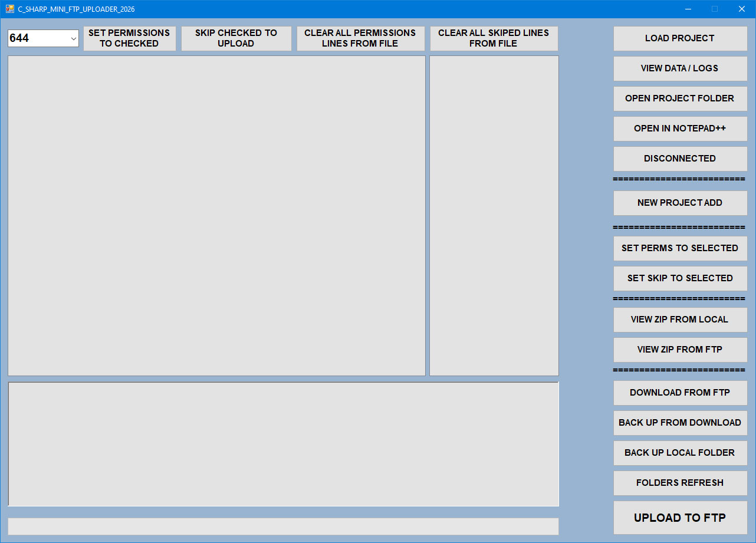Click BACK UP FROM DOWNLOAD button
The image size is (756, 543).
coord(680,423)
